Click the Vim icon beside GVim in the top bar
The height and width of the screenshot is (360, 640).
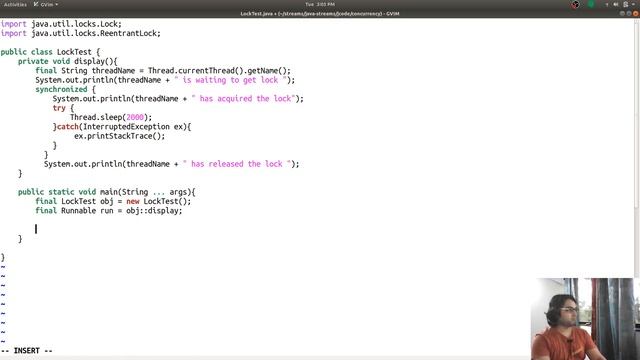(36, 4)
